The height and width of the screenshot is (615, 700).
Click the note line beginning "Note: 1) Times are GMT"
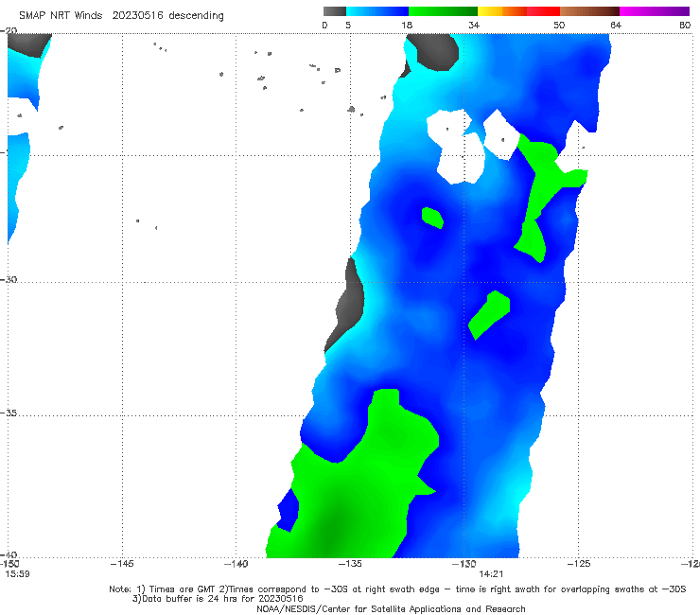(x=397, y=589)
